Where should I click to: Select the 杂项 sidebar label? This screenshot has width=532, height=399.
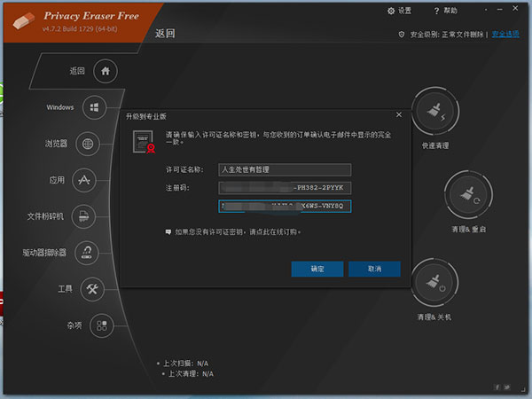pos(74,325)
